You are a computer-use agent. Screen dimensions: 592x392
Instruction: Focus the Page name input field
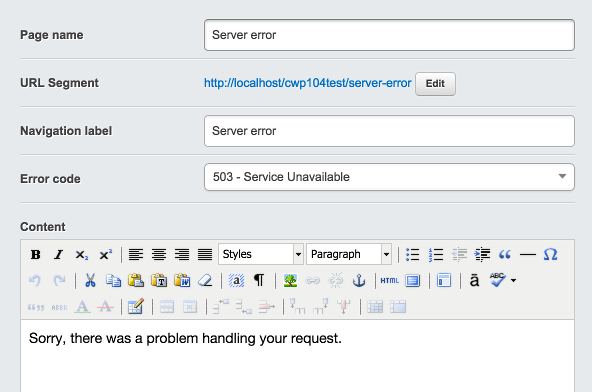[389, 35]
